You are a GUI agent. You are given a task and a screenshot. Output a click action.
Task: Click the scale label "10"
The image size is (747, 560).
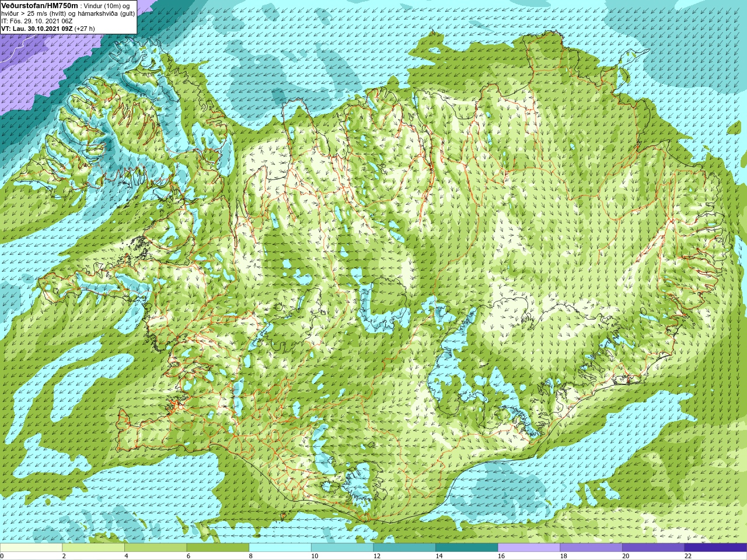coord(315,556)
